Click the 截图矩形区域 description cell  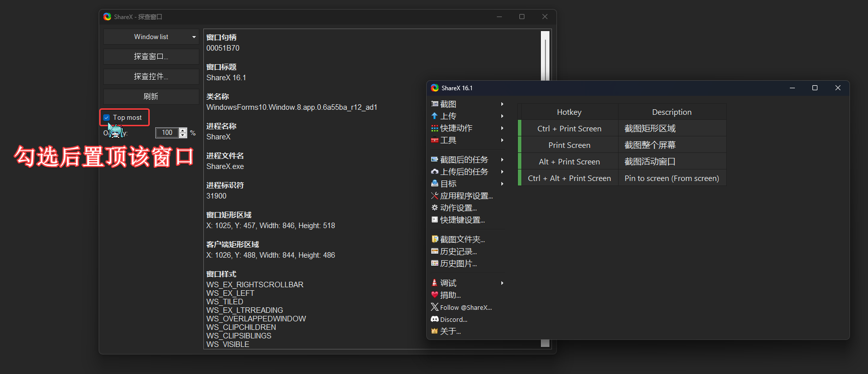click(x=672, y=128)
